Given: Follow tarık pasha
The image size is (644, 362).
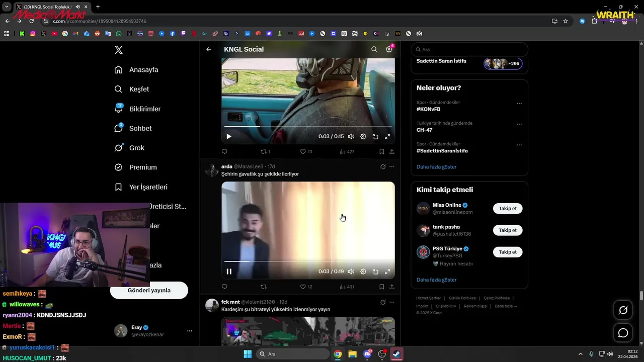Looking at the screenshot, I should [508, 230].
